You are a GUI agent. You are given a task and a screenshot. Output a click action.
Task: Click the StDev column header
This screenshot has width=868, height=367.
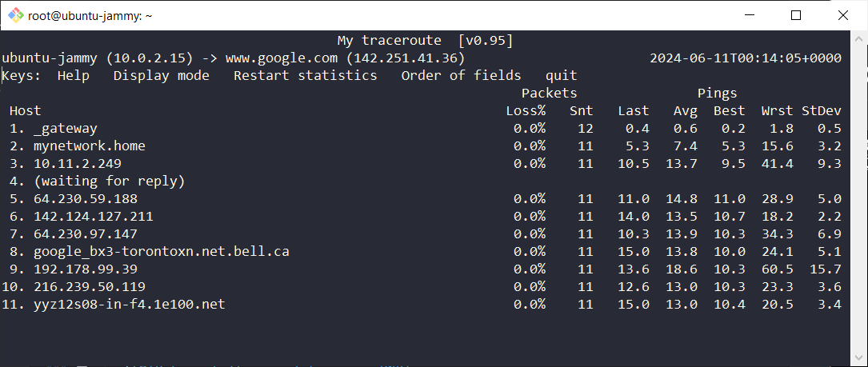[x=822, y=110]
